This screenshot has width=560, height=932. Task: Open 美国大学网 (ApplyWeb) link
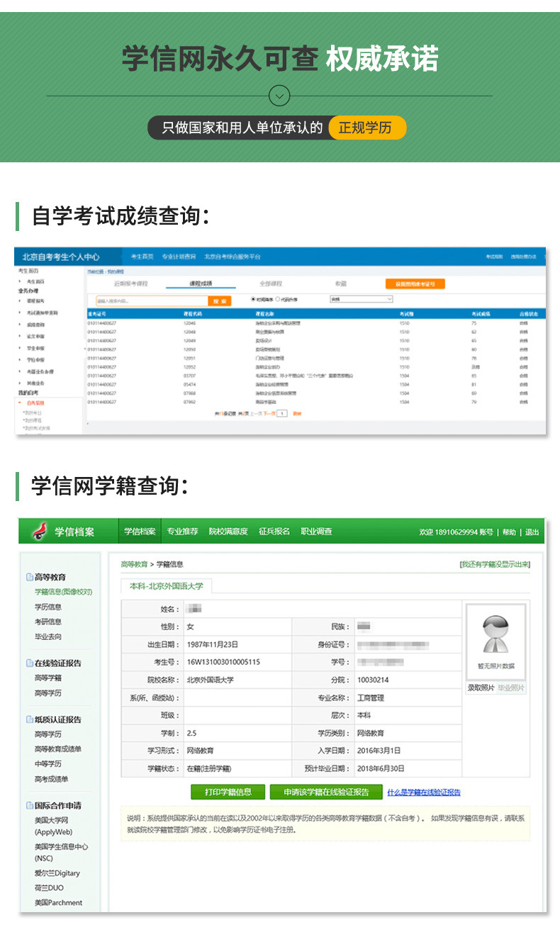click(x=53, y=826)
